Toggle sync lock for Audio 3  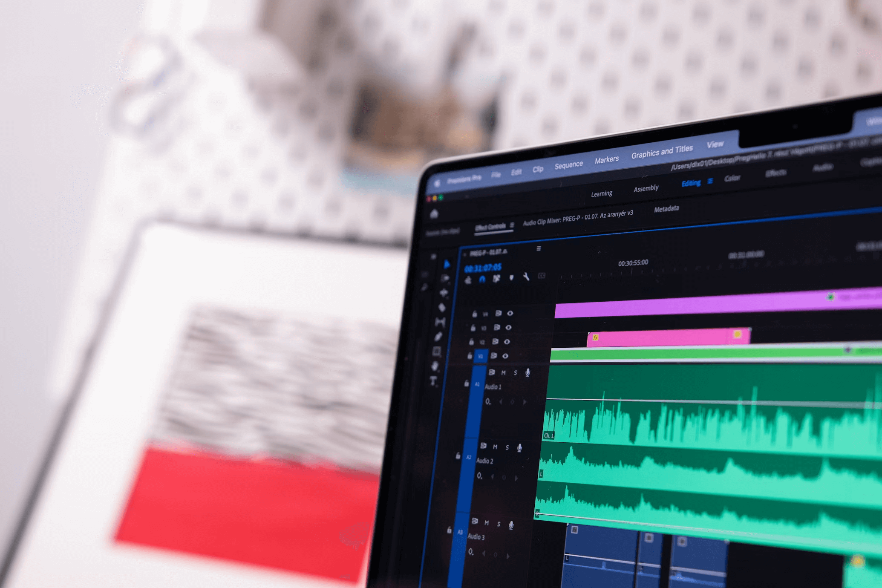pyautogui.click(x=475, y=522)
